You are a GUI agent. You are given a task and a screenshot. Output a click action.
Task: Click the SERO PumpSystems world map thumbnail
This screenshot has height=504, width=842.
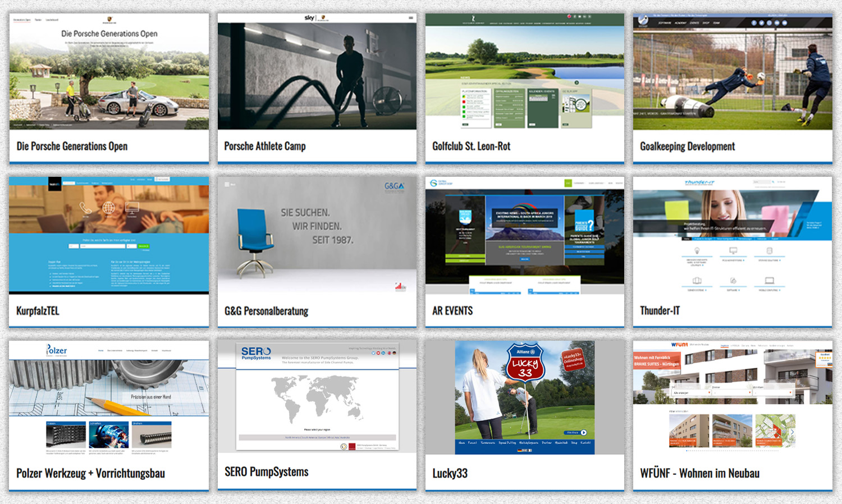[317, 397]
